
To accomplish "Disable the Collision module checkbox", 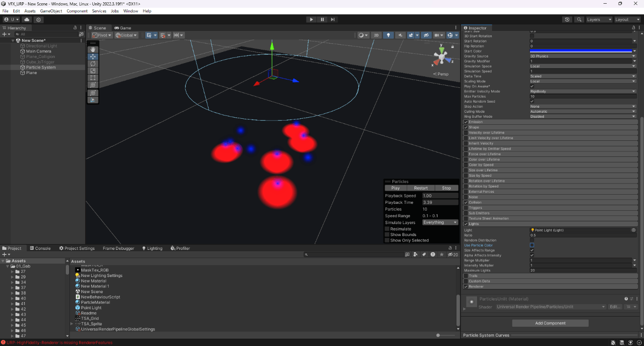I will [466, 202].
